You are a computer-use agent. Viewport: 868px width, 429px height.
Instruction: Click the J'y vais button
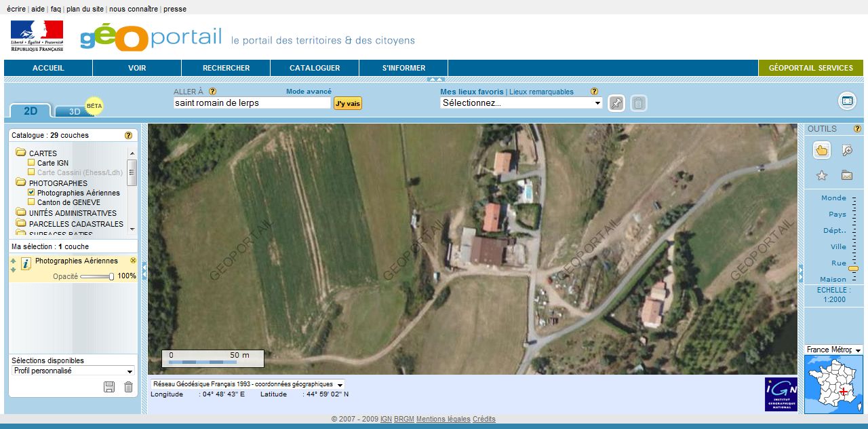(348, 103)
